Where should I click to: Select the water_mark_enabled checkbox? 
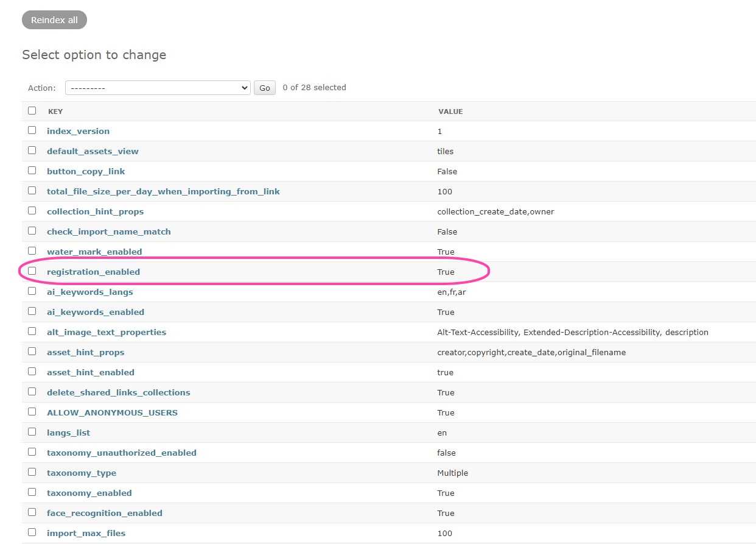[x=32, y=251]
